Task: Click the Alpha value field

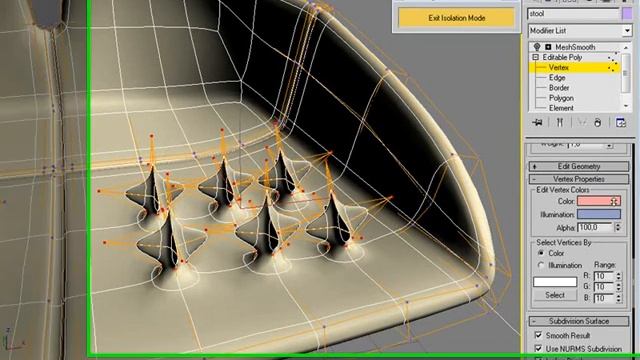Action: click(596, 227)
